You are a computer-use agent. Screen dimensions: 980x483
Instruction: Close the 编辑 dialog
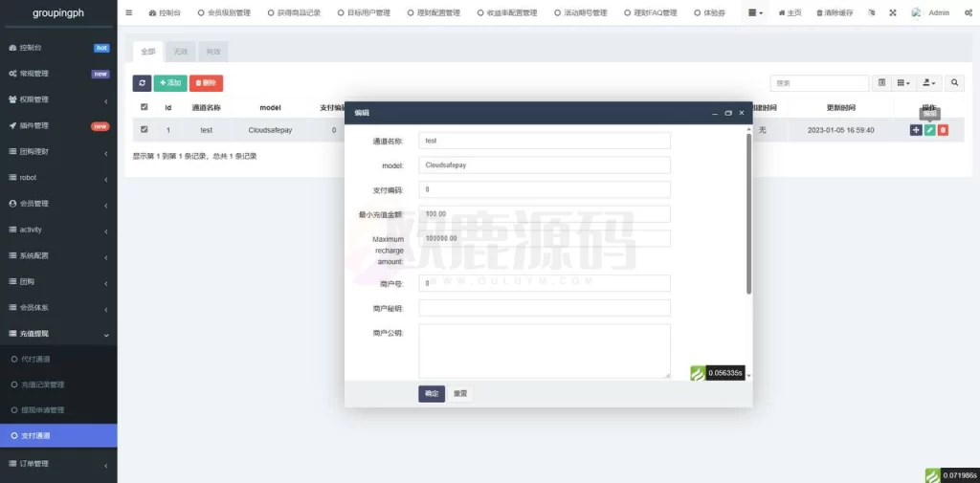[x=742, y=113]
